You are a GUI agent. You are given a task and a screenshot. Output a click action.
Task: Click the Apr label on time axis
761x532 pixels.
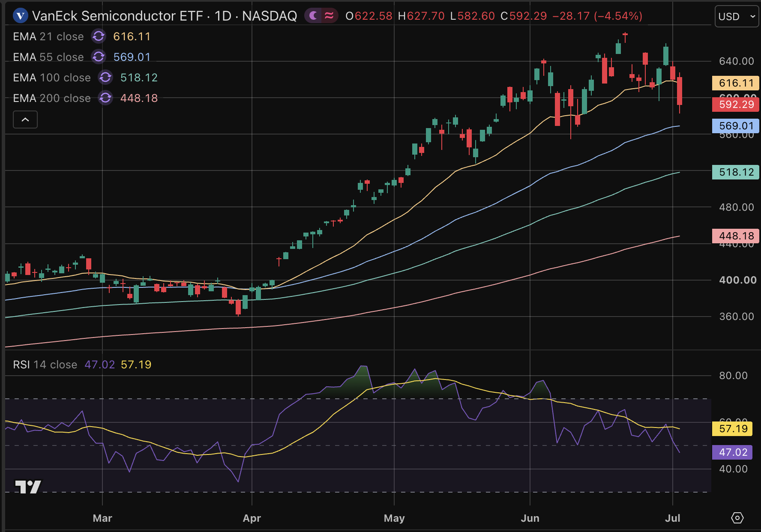click(x=252, y=518)
